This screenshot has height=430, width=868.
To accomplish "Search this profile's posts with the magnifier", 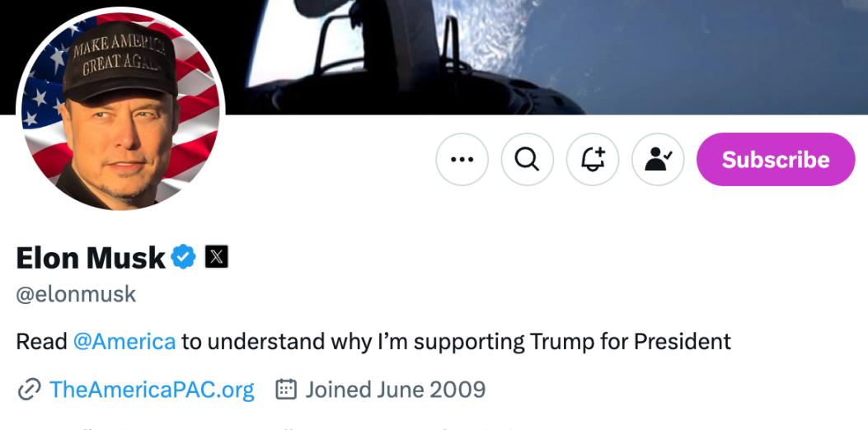I will coord(527,159).
